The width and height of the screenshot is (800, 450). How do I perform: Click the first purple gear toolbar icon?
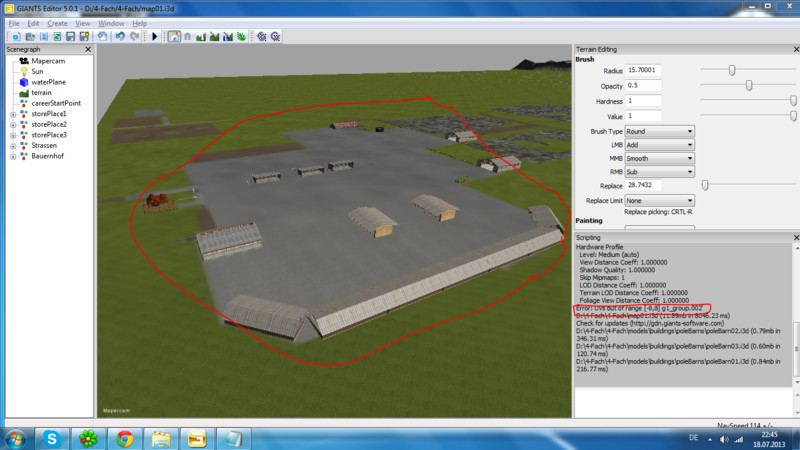[262, 37]
